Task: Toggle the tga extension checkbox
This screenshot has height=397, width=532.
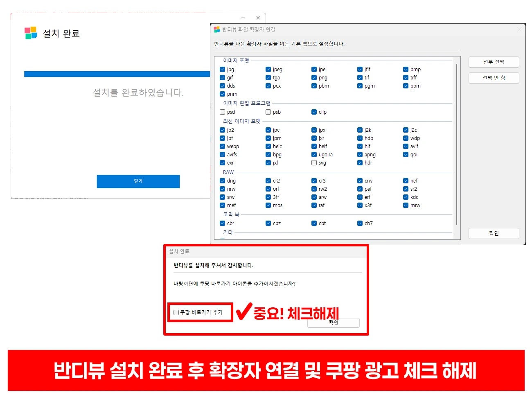Action: click(x=268, y=78)
